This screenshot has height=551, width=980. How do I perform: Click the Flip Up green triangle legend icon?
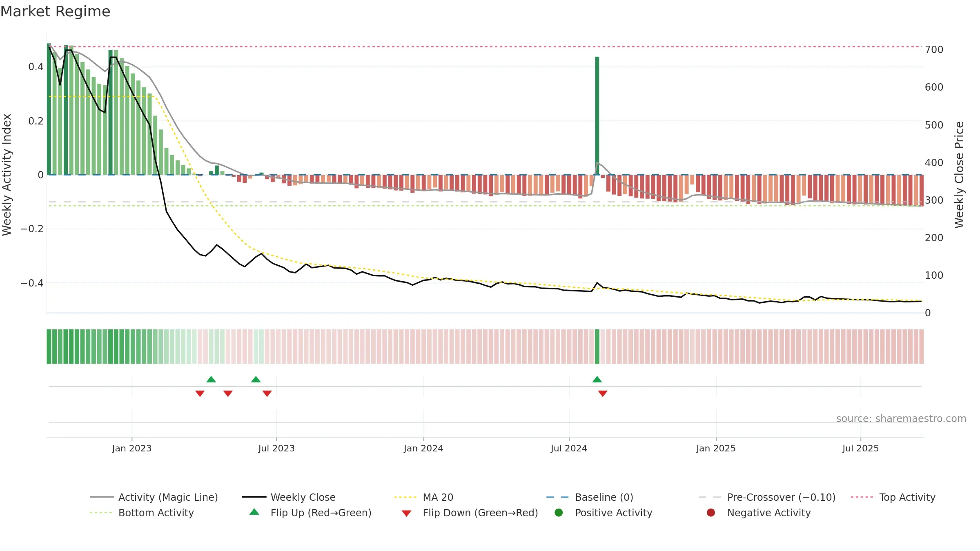tap(254, 512)
